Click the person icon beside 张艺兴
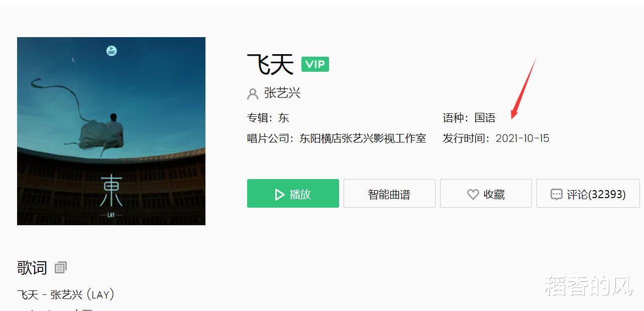This screenshot has width=644, height=311. coord(253,94)
